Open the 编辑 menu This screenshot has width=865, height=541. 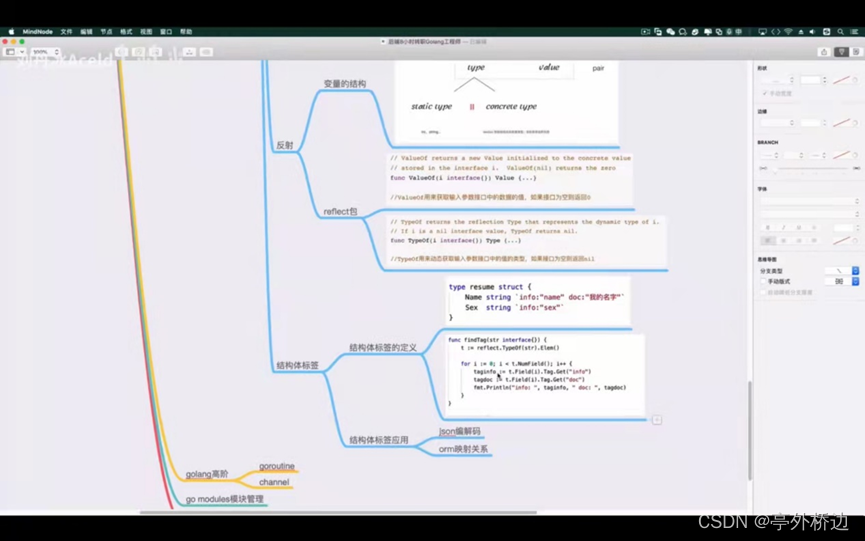point(86,32)
